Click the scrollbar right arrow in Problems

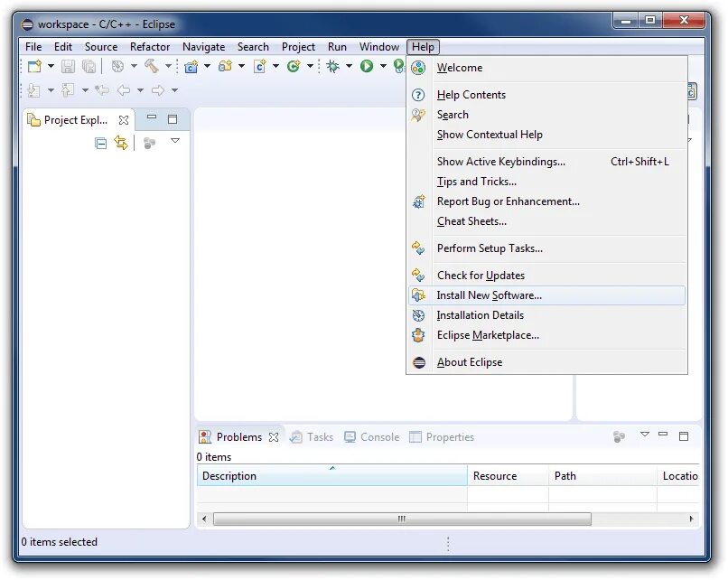click(691, 519)
